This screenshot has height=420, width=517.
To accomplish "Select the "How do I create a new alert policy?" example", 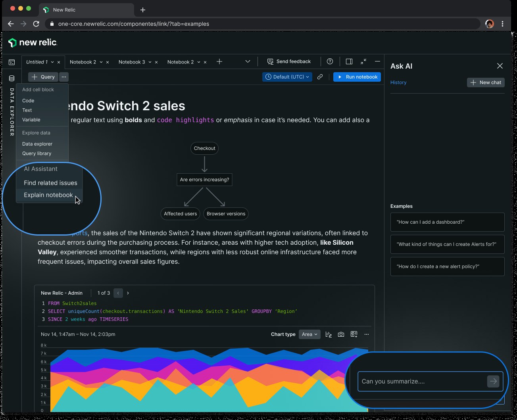I will [447, 267].
